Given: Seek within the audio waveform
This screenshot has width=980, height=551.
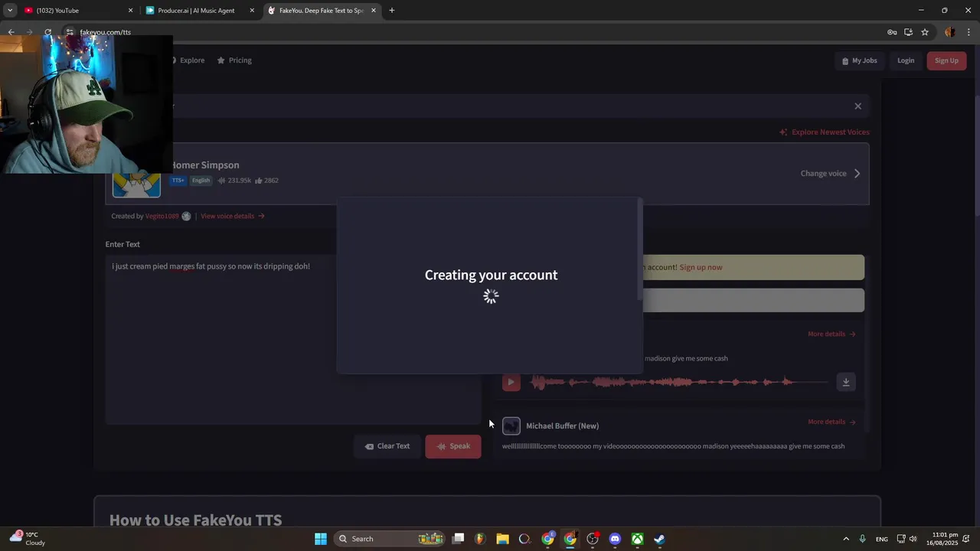Looking at the screenshot, I should (x=680, y=382).
